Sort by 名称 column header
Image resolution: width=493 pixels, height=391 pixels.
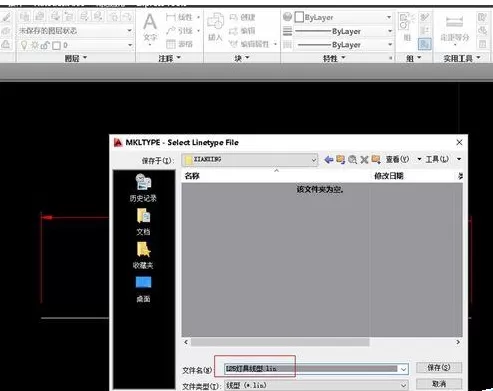(276, 176)
